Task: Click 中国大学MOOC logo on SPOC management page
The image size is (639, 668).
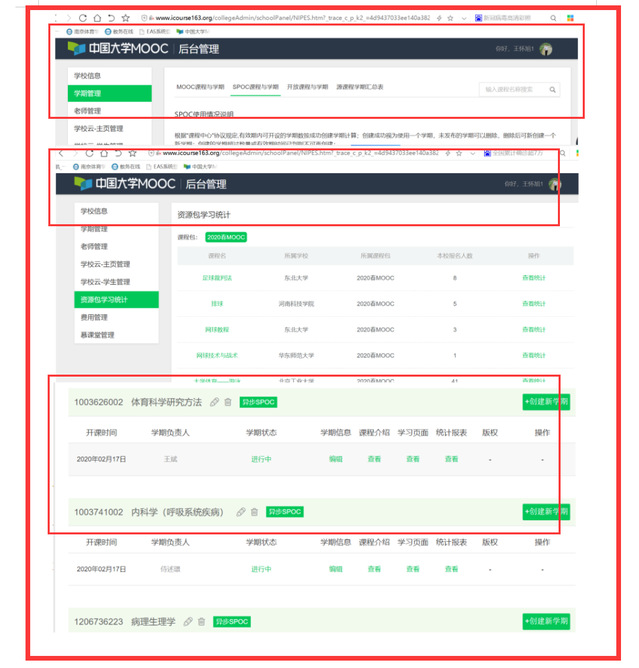Action: point(118,49)
